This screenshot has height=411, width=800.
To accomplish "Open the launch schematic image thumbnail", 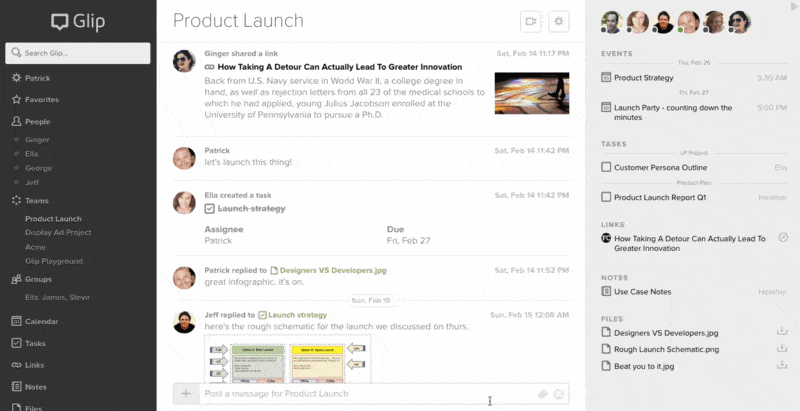I will click(288, 360).
